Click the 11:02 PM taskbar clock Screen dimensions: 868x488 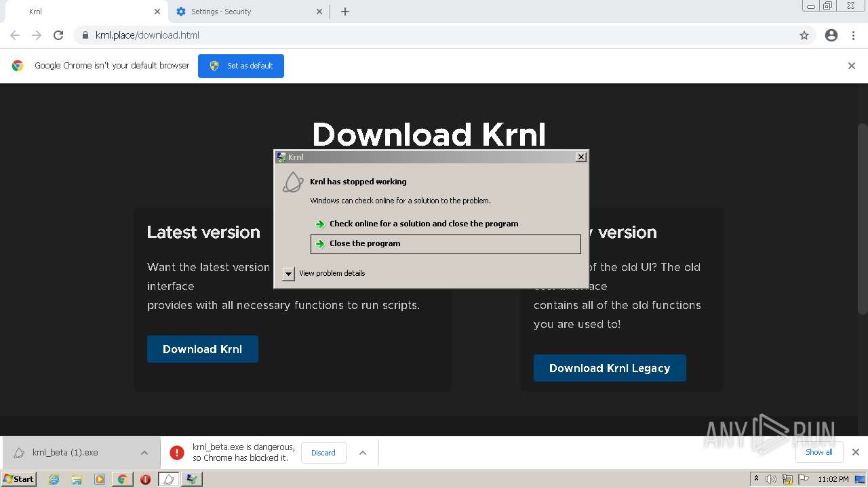click(x=833, y=479)
